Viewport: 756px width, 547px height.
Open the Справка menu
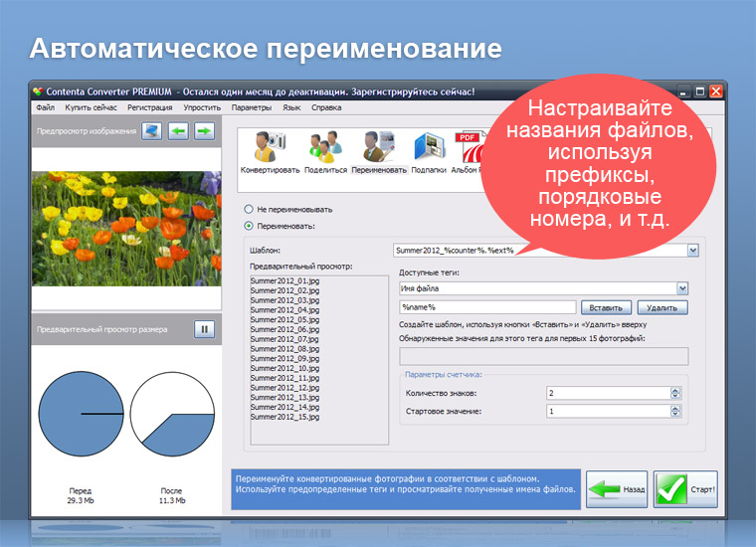[x=326, y=107]
